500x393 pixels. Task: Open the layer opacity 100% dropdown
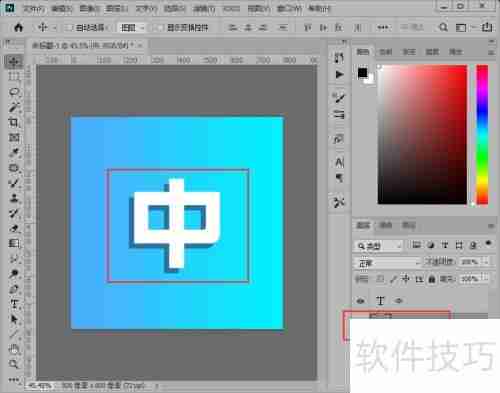click(x=487, y=262)
